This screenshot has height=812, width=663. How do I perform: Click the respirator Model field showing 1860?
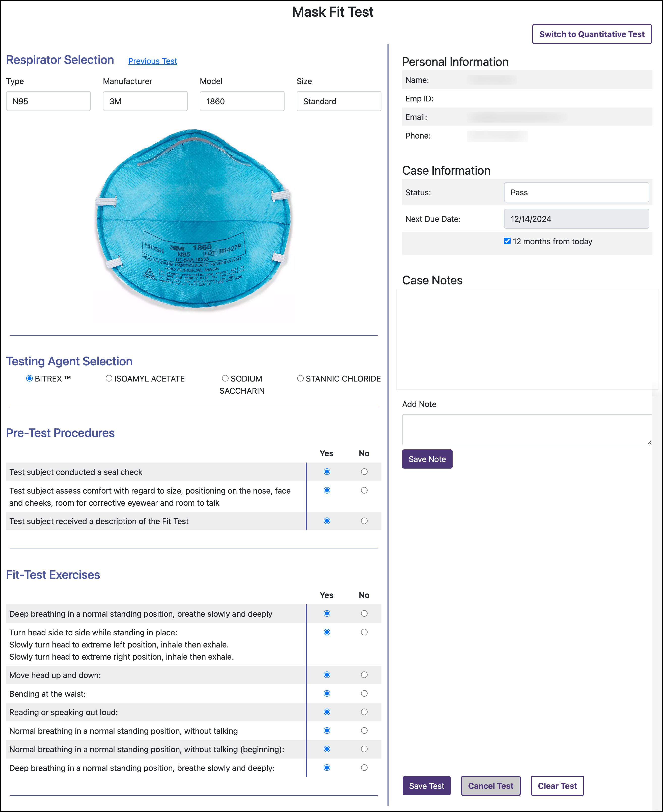point(242,101)
